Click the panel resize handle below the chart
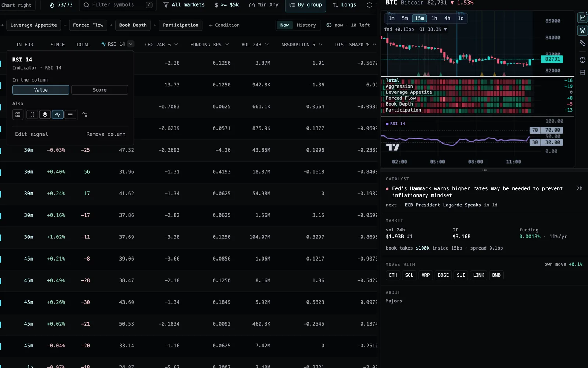 click(x=484, y=170)
